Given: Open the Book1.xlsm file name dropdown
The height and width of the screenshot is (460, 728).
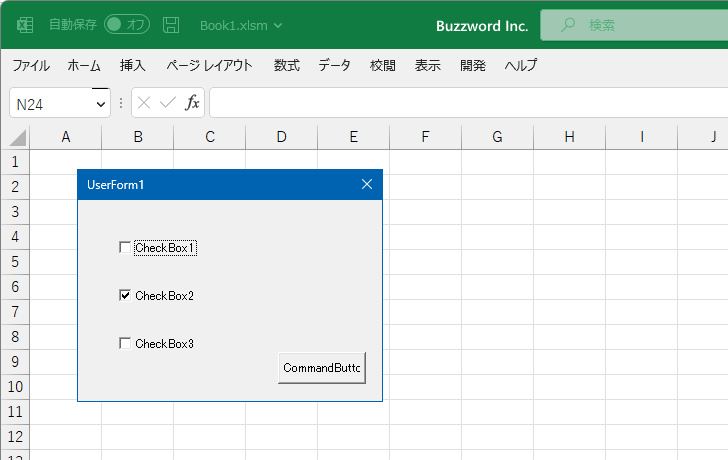Looking at the screenshot, I should [241, 26].
